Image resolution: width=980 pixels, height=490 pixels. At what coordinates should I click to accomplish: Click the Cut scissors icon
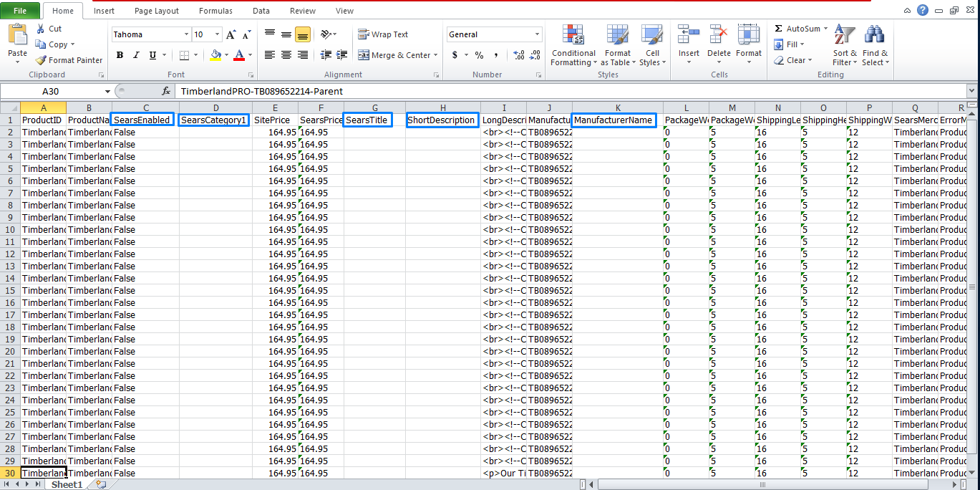[40, 29]
